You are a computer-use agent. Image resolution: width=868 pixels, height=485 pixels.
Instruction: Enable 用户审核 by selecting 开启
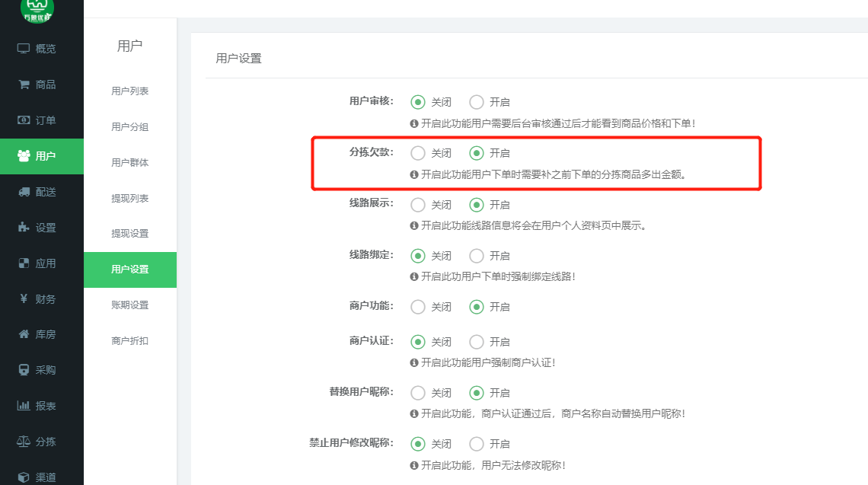click(477, 102)
